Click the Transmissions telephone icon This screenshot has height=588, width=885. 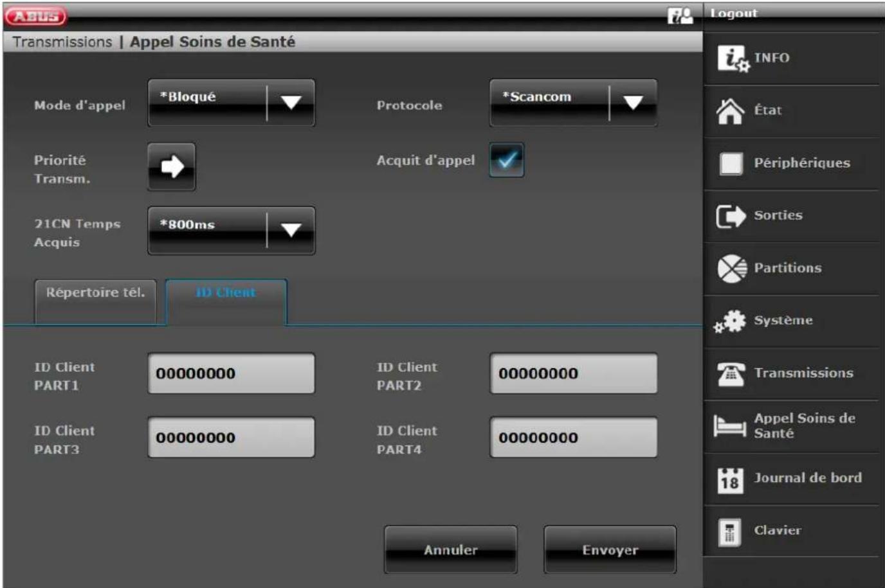pos(731,373)
